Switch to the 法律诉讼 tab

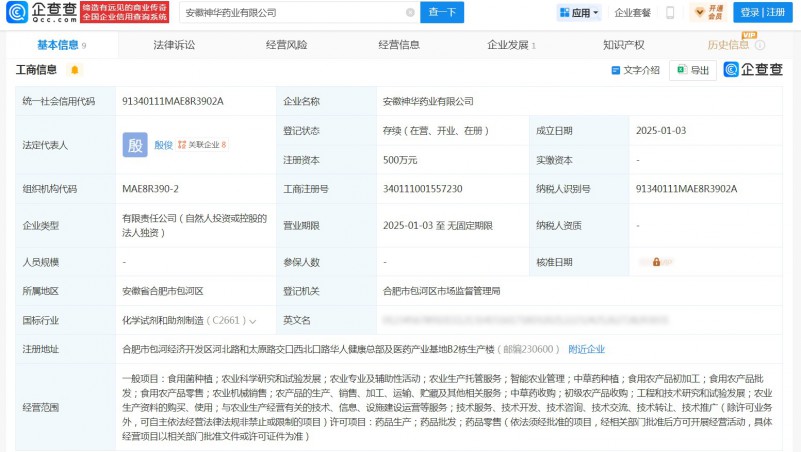pos(174,45)
